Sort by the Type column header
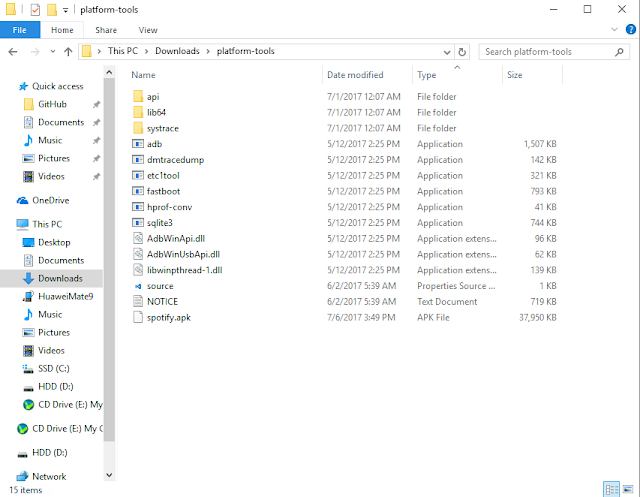Image resolution: width=640 pixels, height=497 pixels. point(427,75)
